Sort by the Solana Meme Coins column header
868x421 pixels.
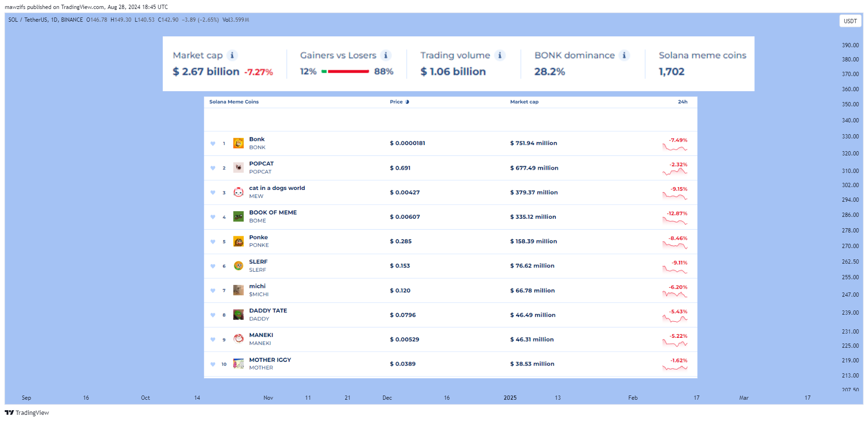click(x=234, y=102)
